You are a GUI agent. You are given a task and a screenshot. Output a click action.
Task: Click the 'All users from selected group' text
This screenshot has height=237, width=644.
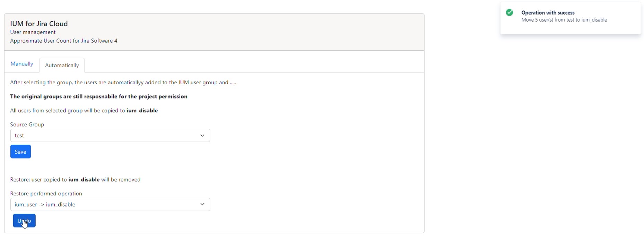point(84,111)
